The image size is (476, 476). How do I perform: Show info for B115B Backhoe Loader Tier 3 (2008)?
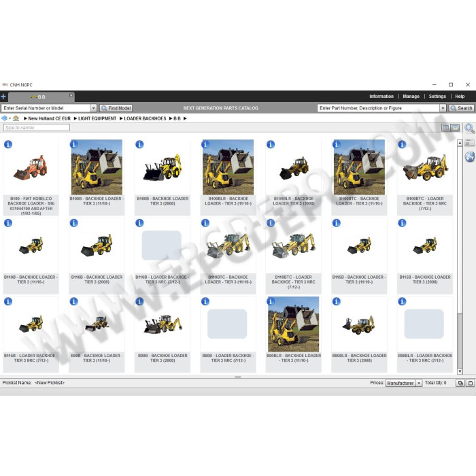pos(403,223)
